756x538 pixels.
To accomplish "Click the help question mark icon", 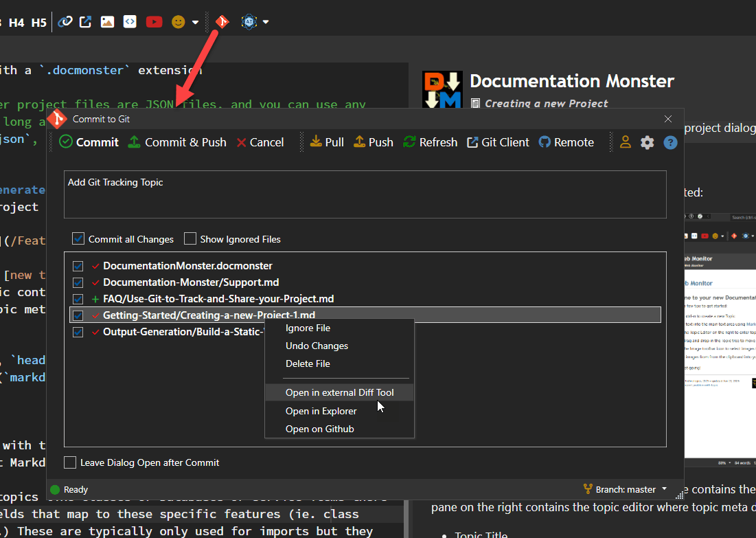I will [x=670, y=142].
